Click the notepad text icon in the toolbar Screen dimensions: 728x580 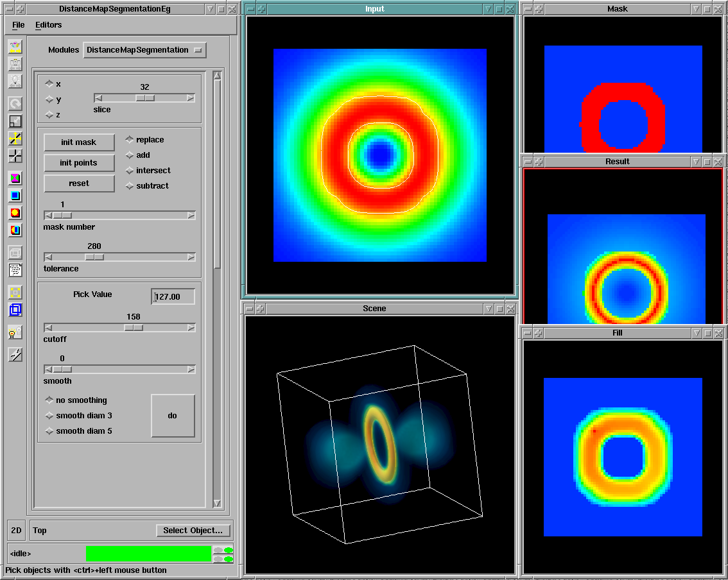pos(15,270)
